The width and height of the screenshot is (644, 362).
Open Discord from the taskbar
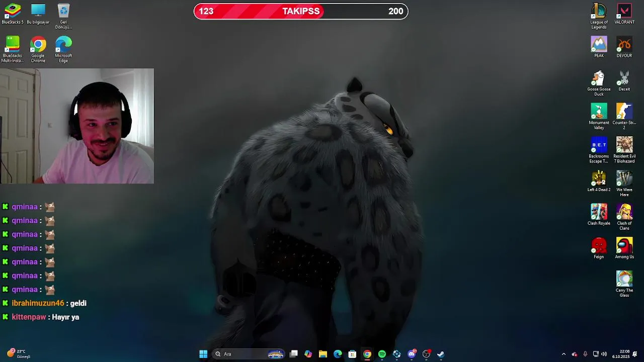(x=412, y=354)
